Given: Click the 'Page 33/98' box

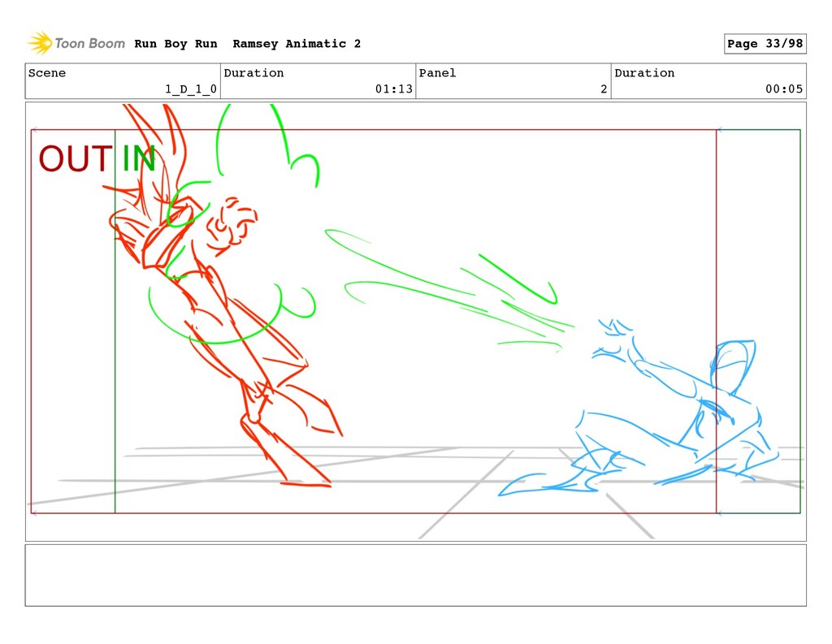Looking at the screenshot, I should pos(765,44).
